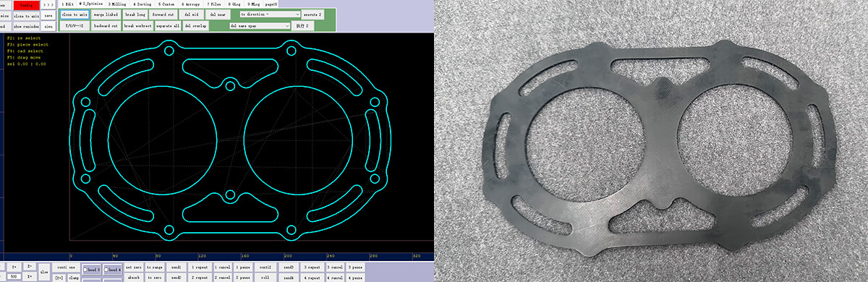868x282 pixels.
Task: Click the set zero button
Action: tap(134, 267)
